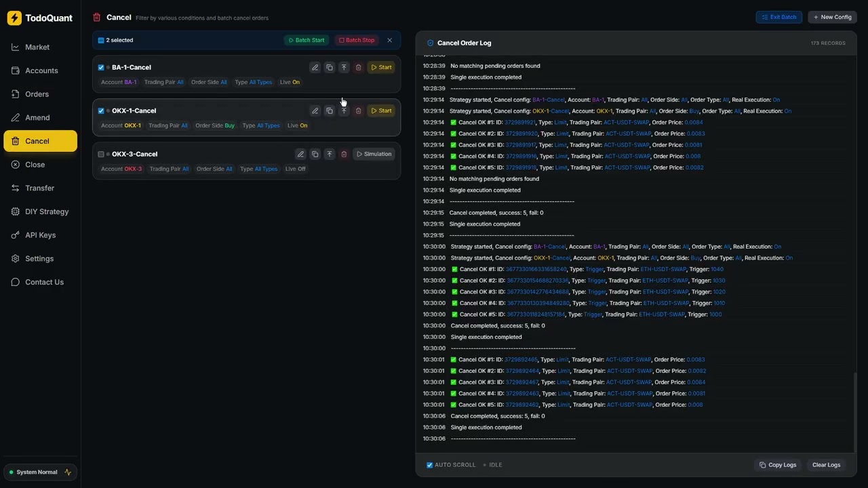Toggle the 2 selected select-all checkbox
The width and height of the screenshot is (868, 488).
[101, 41]
